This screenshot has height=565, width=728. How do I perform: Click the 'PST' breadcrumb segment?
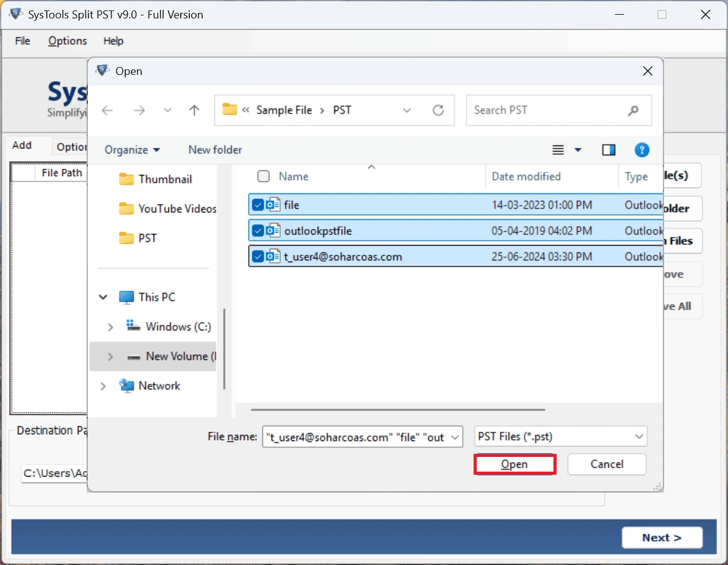coord(342,110)
